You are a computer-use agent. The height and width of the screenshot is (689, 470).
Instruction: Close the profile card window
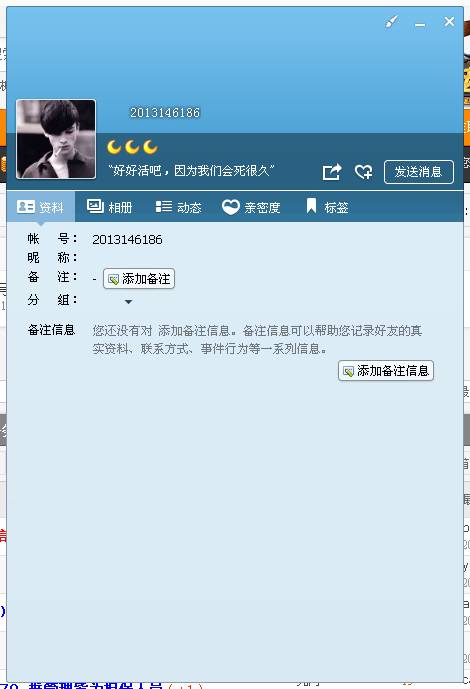point(449,22)
